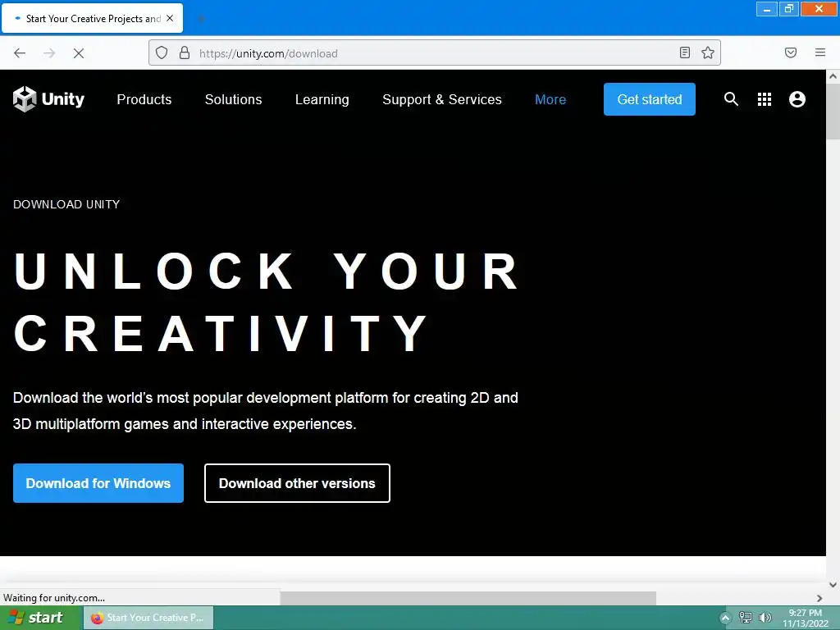This screenshot has height=630, width=840.
Task: Click the horizontal scrollbar thumb
Action: 468,598
